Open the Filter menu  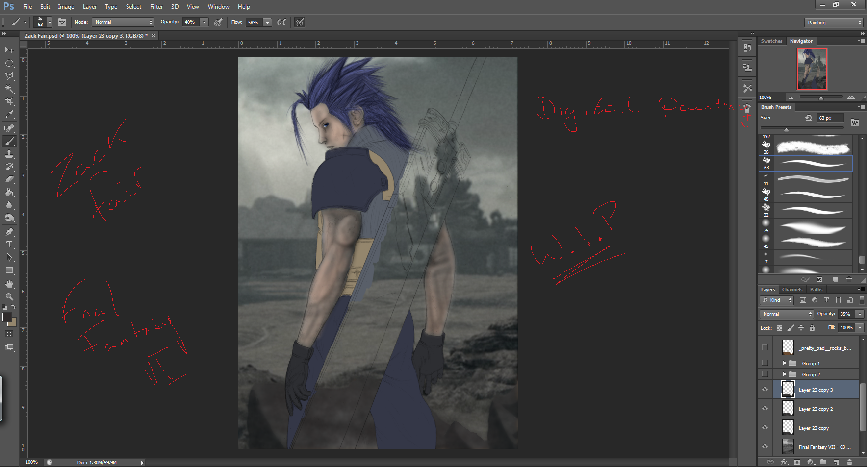click(x=156, y=7)
